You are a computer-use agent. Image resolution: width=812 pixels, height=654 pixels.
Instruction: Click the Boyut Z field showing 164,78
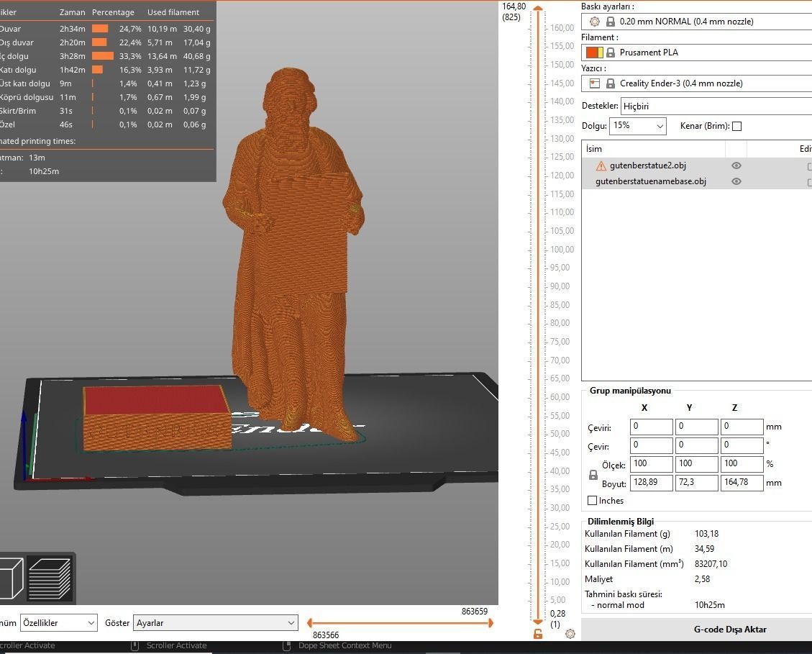(742, 483)
